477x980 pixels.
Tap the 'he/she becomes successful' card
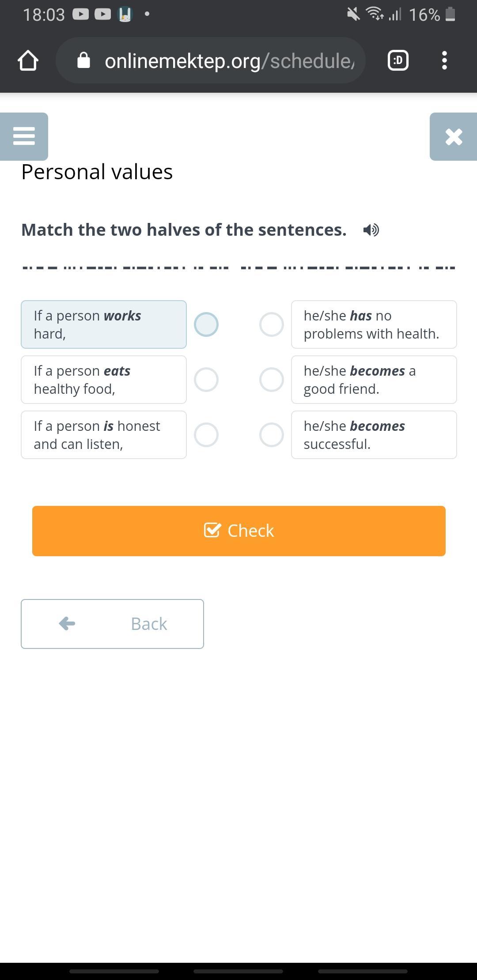coord(374,435)
